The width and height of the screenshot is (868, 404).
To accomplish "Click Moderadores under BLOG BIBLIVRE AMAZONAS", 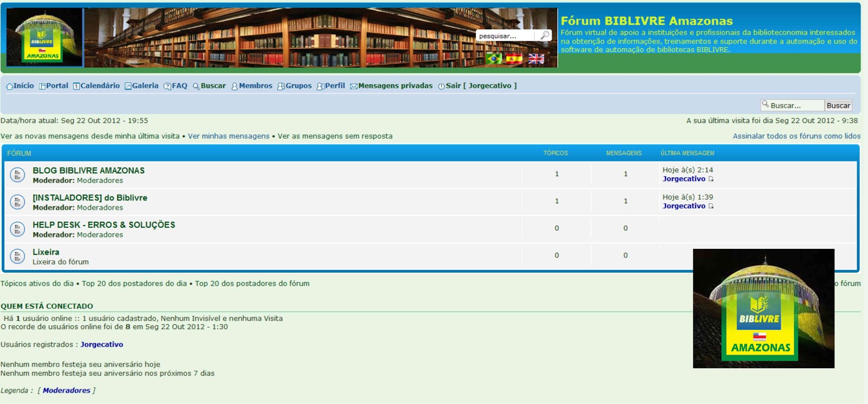I will pyautogui.click(x=100, y=181).
